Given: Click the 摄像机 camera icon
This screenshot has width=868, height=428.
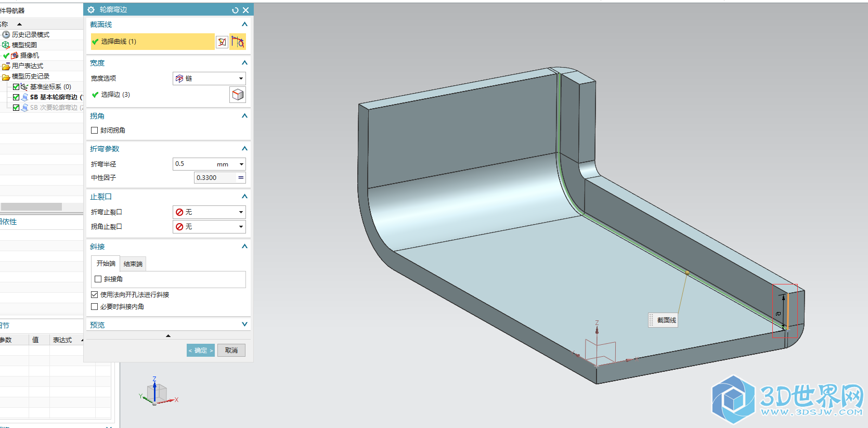Looking at the screenshot, I should pos(15,55).
